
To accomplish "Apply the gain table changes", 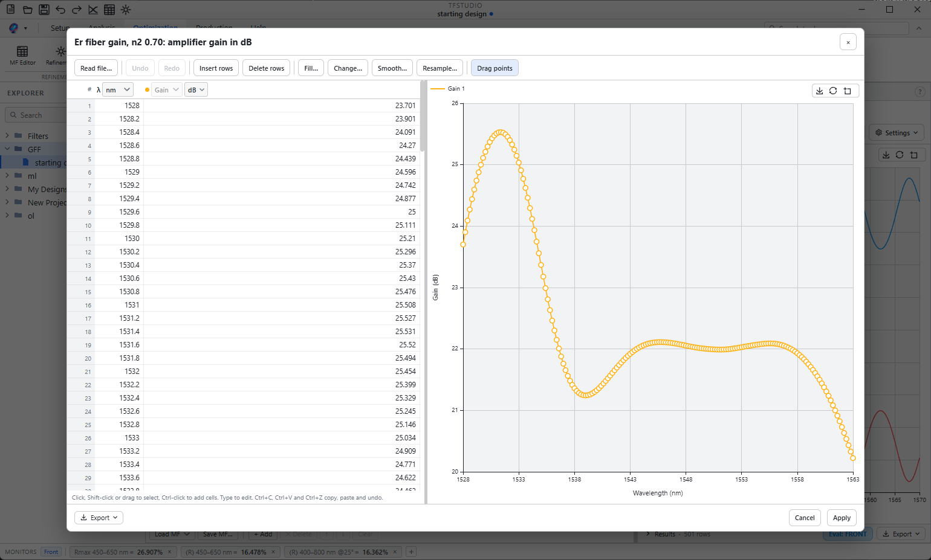I will pos(842,518).
